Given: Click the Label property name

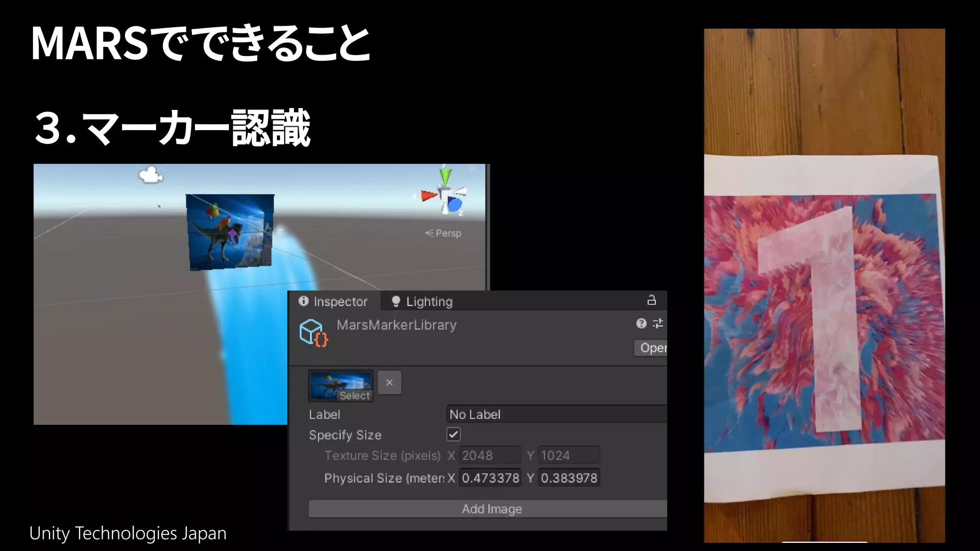Looking at the screenshot, I should [324, 415].
